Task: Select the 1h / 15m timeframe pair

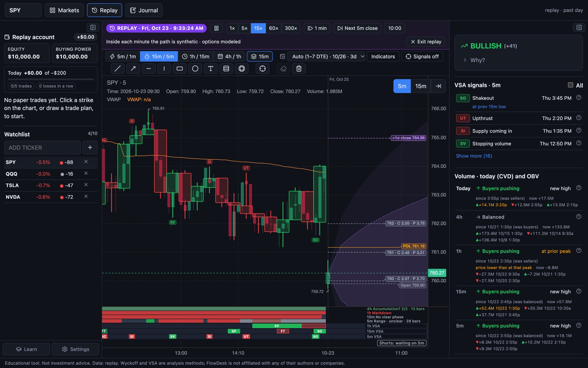Action: click(196, 57)
